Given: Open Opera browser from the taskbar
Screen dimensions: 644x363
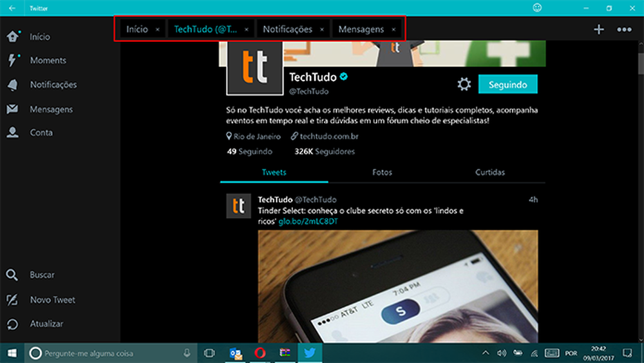Looking at the screenshot, I should (x=260, y=353).
